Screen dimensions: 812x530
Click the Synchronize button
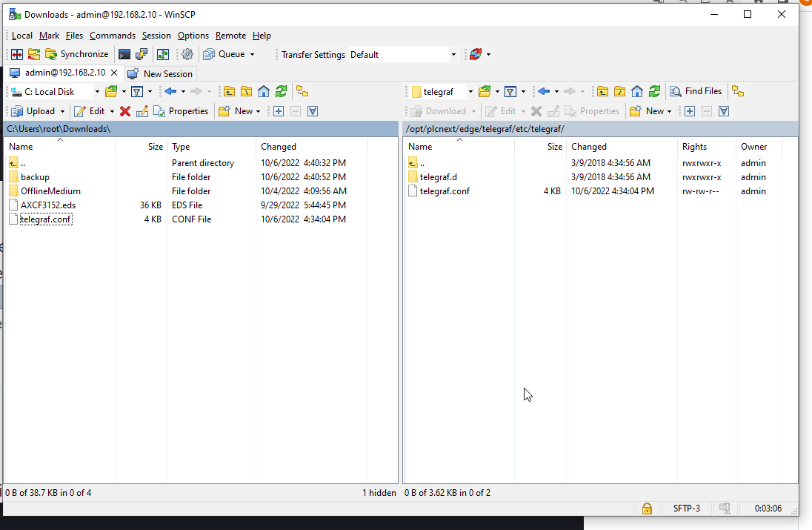click(76, 54)
